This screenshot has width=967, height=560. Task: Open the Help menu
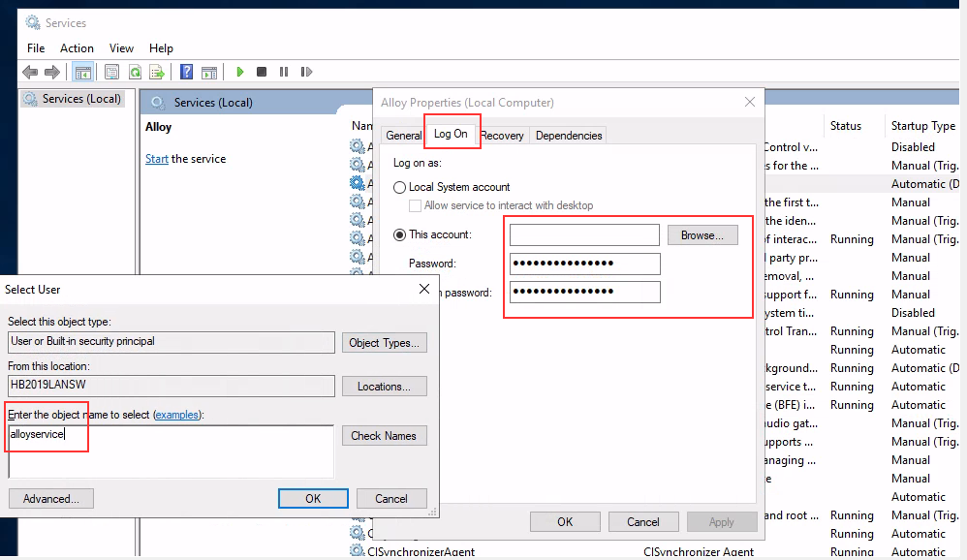click(x=161, y=48)
